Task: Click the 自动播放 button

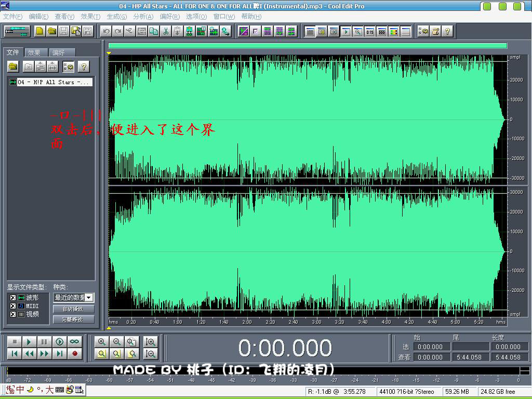Action: pos(73,309)
